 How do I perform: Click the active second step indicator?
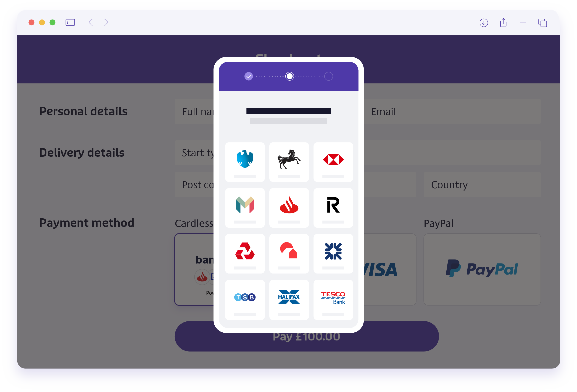click(x=289, y=76)
